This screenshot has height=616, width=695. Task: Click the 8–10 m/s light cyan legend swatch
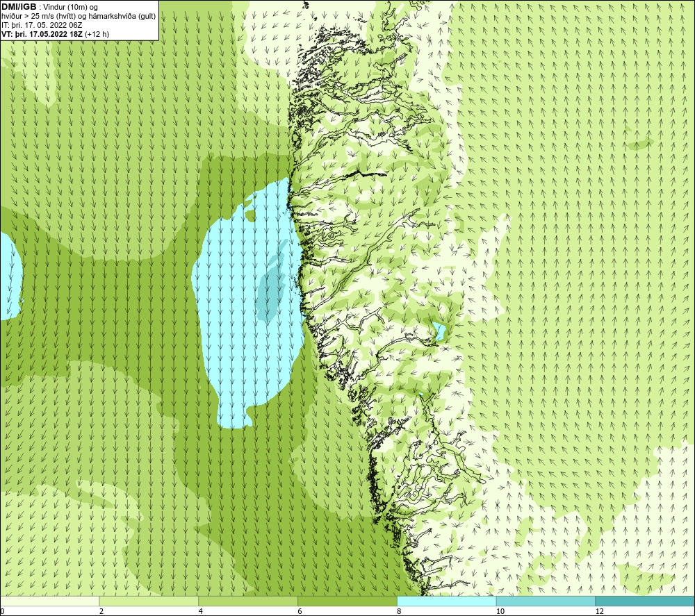pos(447,601)
